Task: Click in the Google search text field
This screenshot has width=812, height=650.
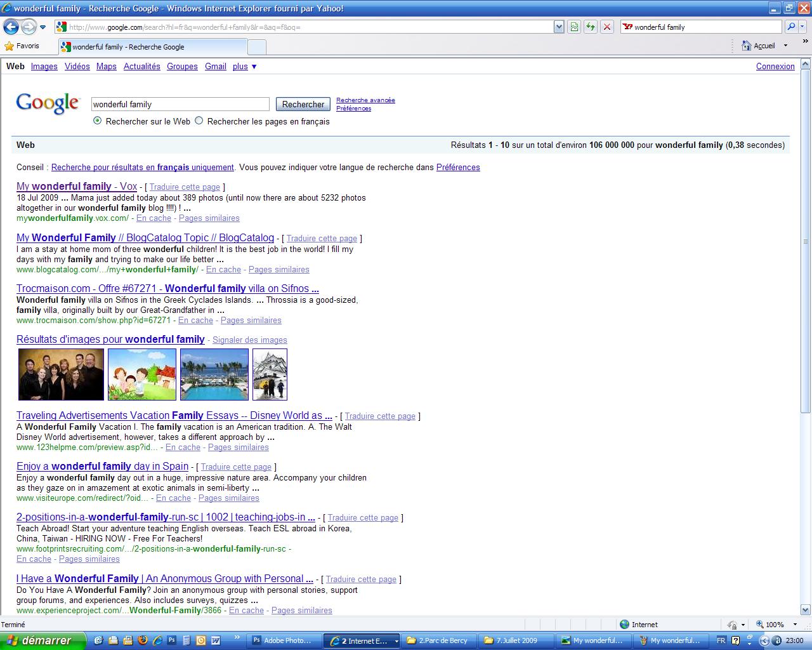Action: pos(180,104)
